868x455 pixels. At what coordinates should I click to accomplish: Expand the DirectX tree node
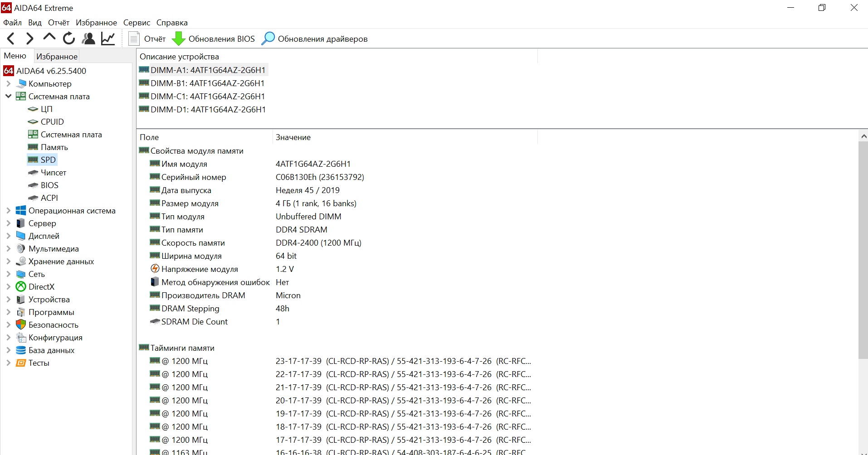pyautogui.click(x=8, y=286)
